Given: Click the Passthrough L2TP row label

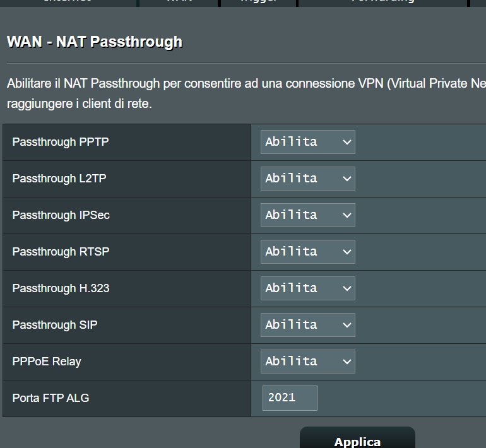Looking at the screenshot, I should [59, 179].
